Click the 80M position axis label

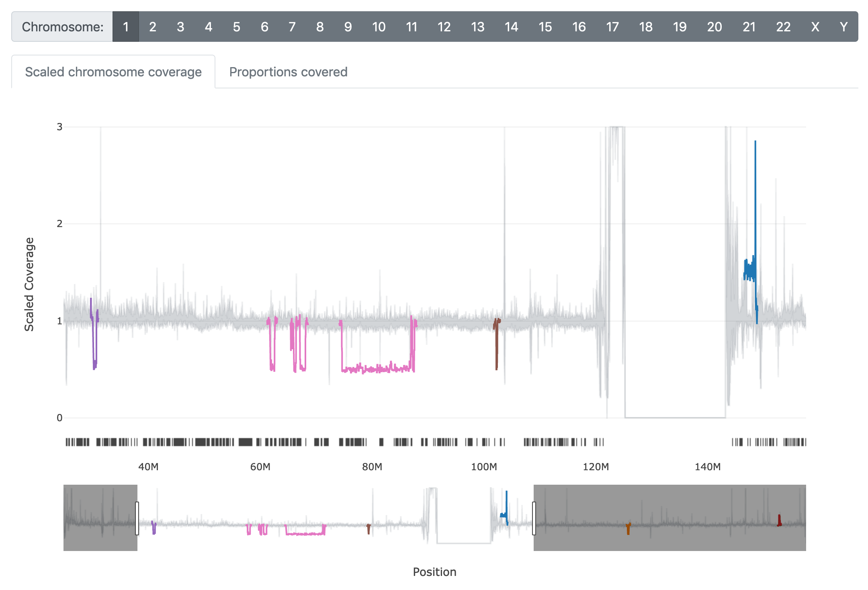[x=372, y=467]
